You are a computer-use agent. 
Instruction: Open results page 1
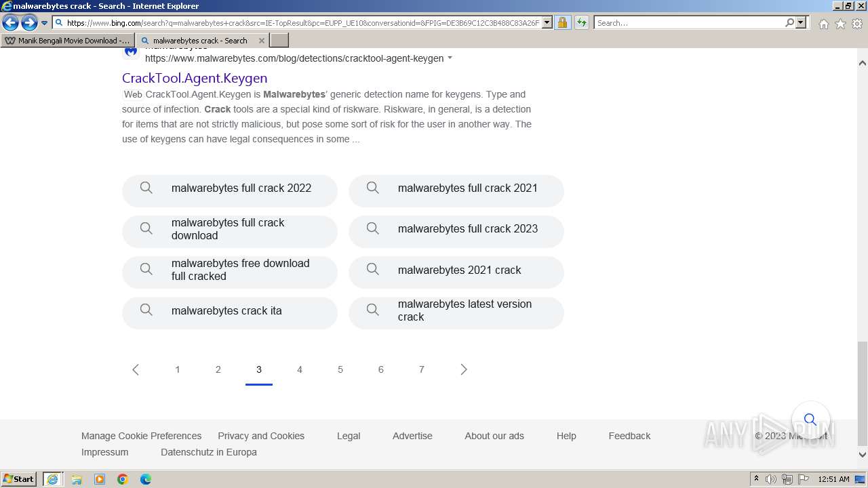(178, 369)
